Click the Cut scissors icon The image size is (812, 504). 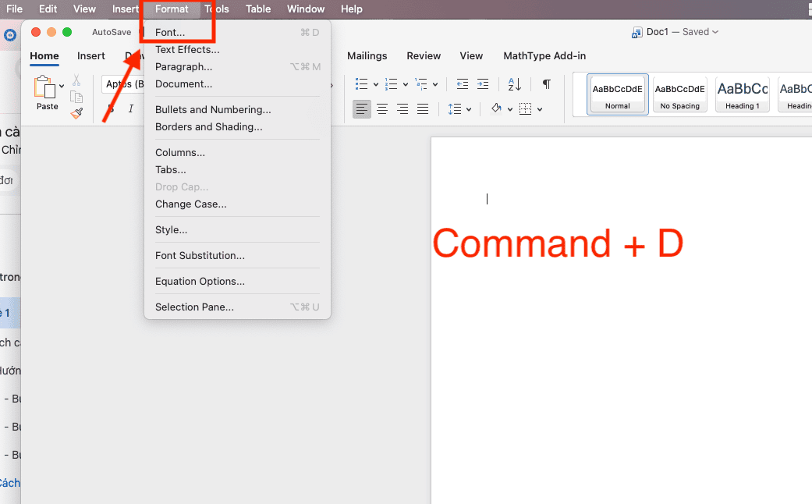(x=76, y=80)
